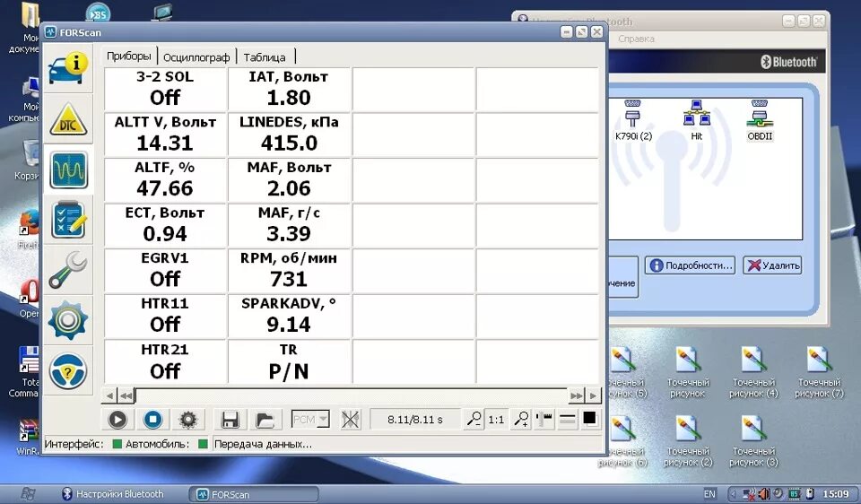861x504 pixels.
Task: Select the Hit Bluetooth device
Action: click(696, 120)
